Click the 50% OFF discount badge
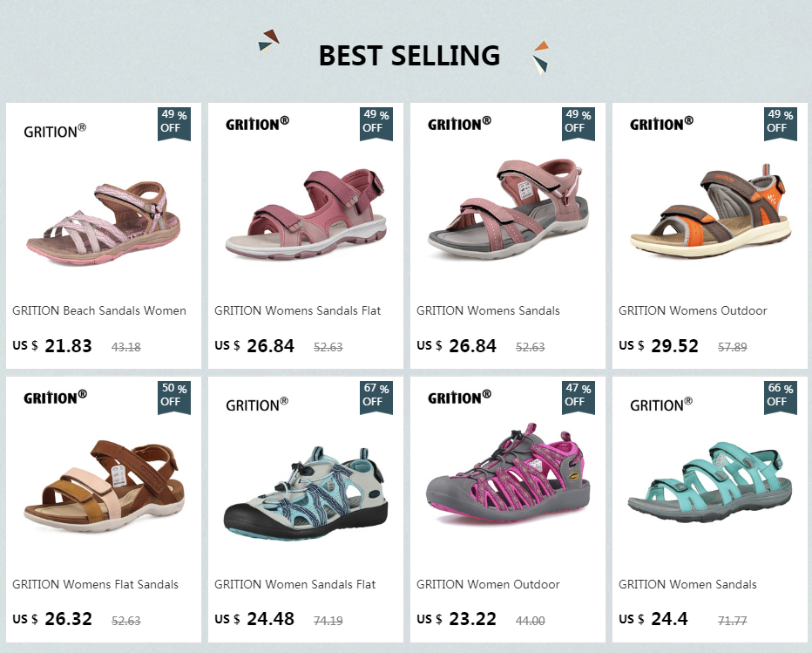This screenshot has height=653, width=812. coord(170,395)
